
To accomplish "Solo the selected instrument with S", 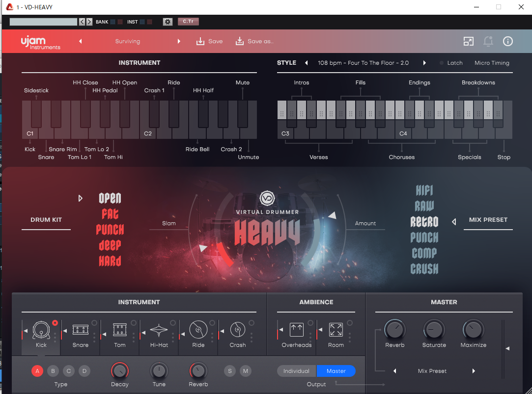I will pyautogui.click(x=230, y=371).
